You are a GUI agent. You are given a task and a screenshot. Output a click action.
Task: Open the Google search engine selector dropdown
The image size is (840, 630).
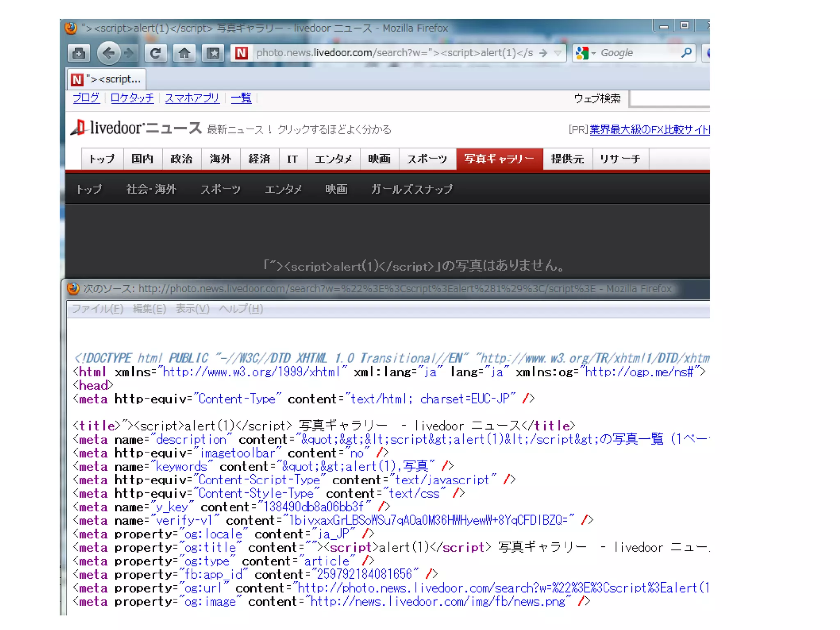pos(586,53)
